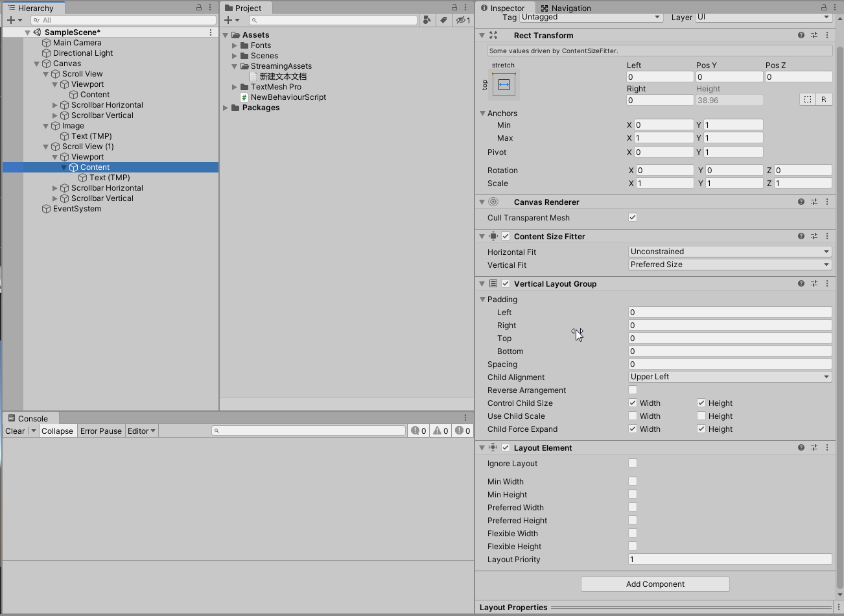This screenshot has width=844, height=616.
Task: Disable Control Child Size Width checkbox
Action: click(632, 403)
